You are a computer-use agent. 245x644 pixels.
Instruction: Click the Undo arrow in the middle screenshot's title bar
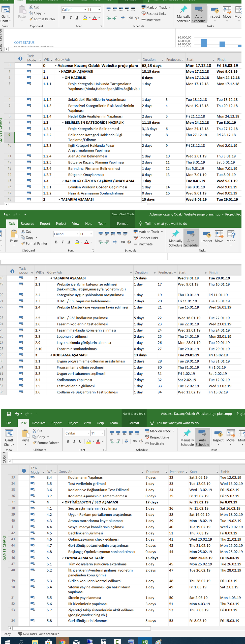coord(6,215)
